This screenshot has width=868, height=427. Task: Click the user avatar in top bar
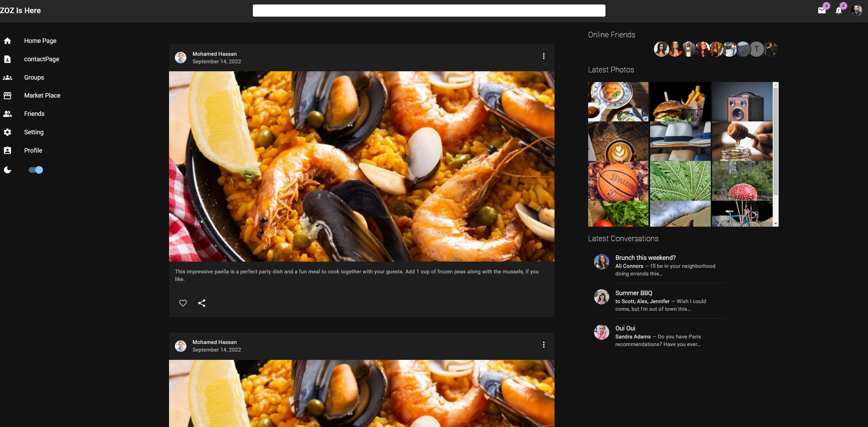click(x=857, y=11)
